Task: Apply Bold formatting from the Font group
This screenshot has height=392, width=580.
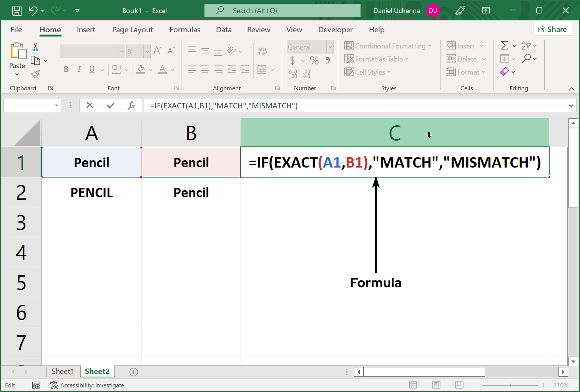Action: [x=66, y=69]
